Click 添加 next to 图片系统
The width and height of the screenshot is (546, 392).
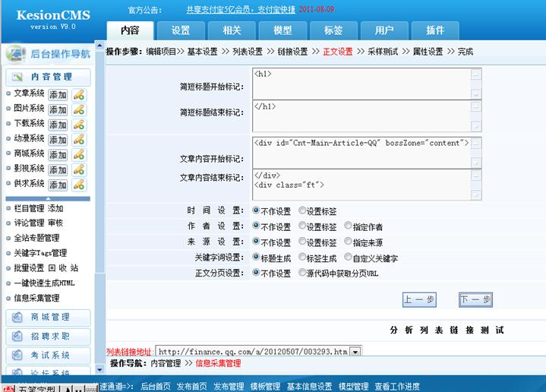point(58,109)
